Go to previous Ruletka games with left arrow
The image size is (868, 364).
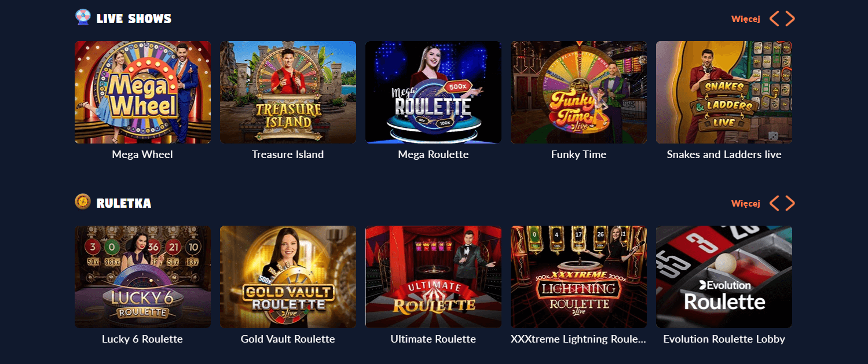774,203
